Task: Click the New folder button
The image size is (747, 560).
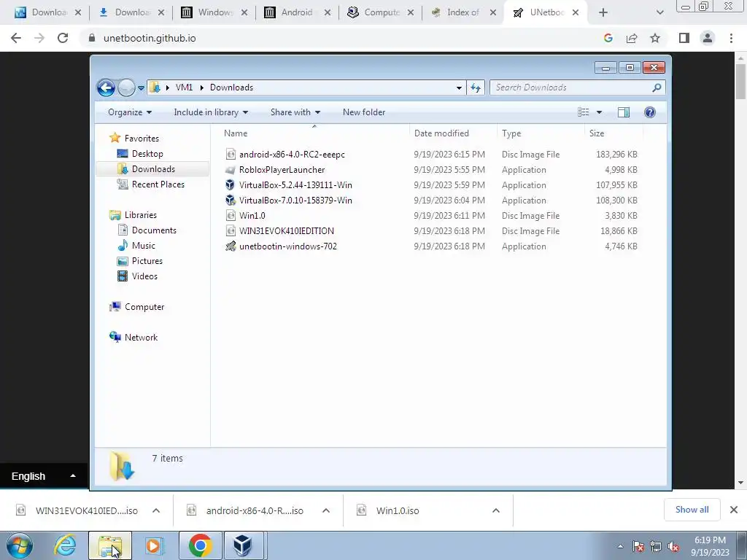Action: tap(364, 112)
